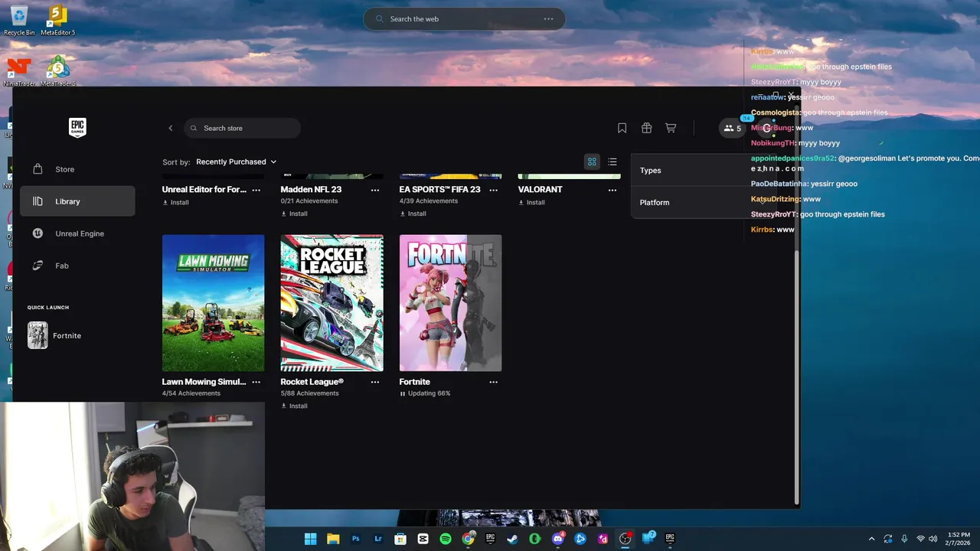The image size is (980, 551).
Task: Launch Photoshop from the taskbar
Action: pyautogui.click(x=356, y=539)
